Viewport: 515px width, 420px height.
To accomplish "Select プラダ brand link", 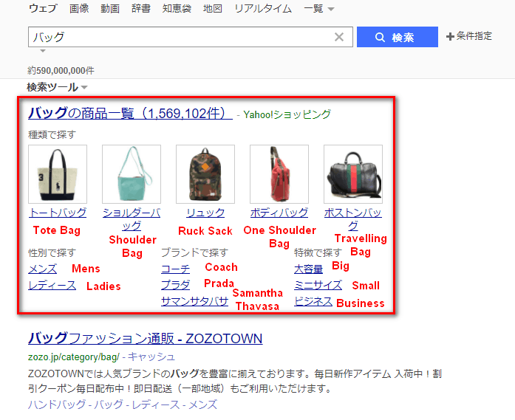I will 175,285.
